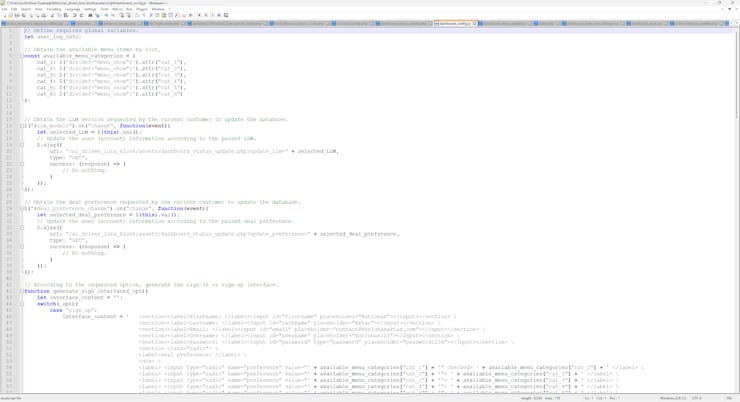Screen dimensions: 740x402
Task: Toggle Show all characters icon
Action: pyautogui.click(x=144, y=15)
